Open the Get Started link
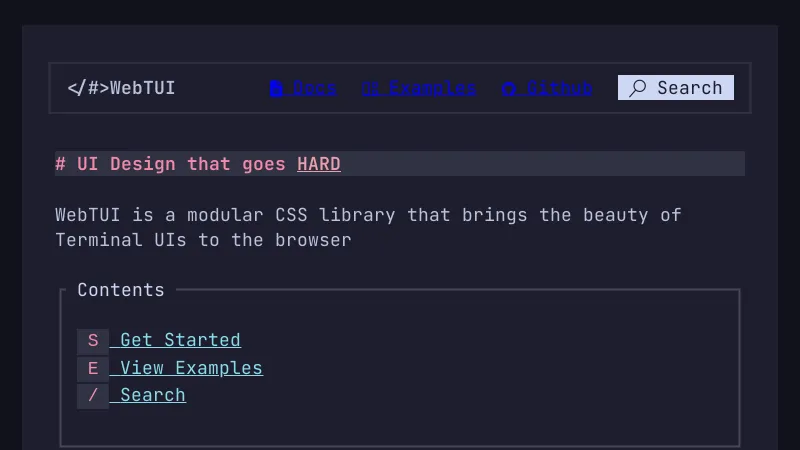800x450 pixels. click(x=180, y=341)
